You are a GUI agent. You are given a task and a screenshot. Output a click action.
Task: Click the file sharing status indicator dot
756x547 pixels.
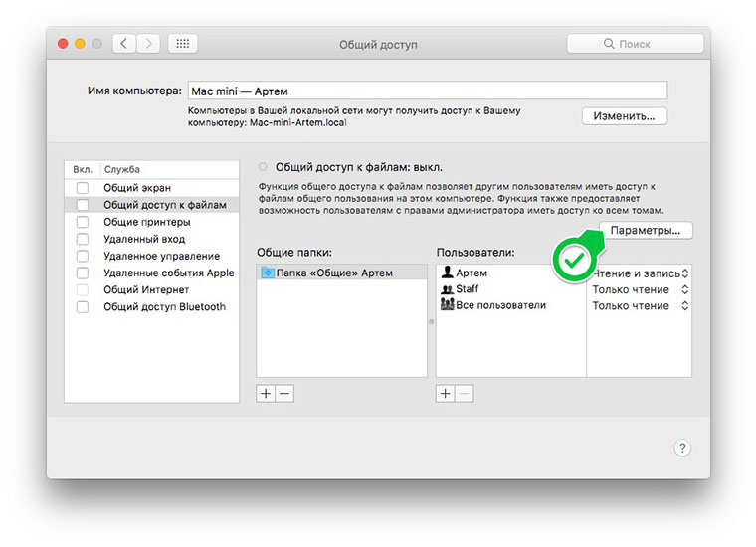pyautogui.click(x=263, y=167)
